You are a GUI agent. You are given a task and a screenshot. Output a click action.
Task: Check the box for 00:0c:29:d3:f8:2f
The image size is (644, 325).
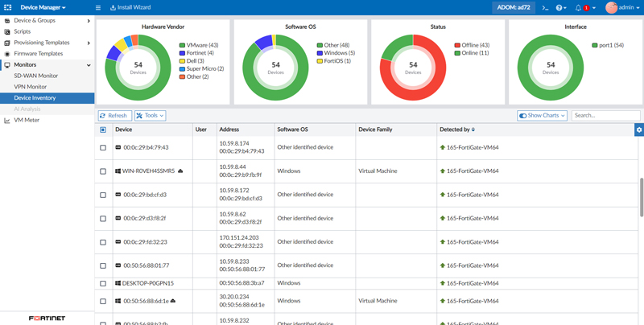[103, 219]
